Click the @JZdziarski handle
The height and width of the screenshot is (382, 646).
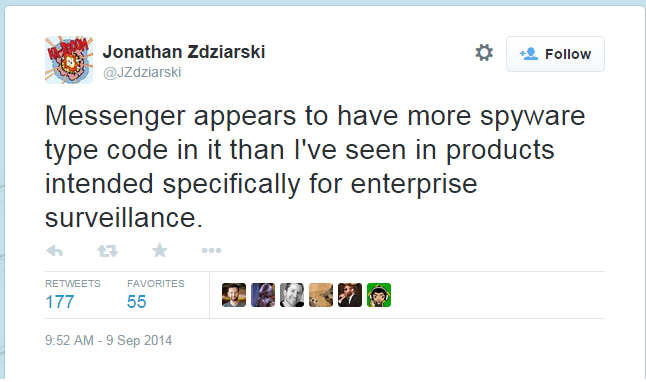point(142,72)
